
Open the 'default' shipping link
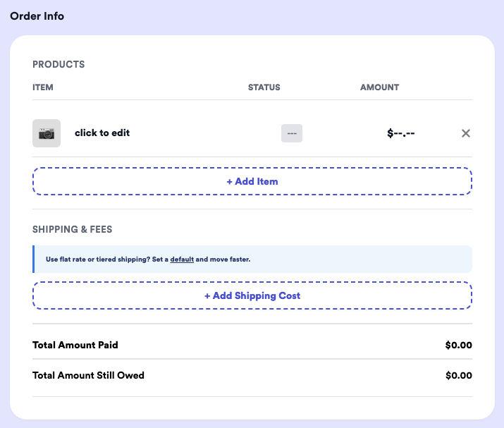pos(182,259)
